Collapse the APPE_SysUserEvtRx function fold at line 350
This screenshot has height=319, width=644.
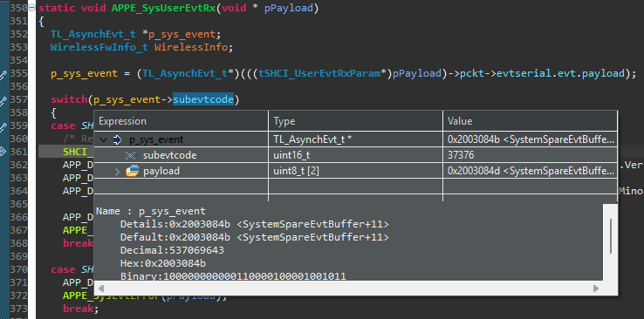click(31, 8)
